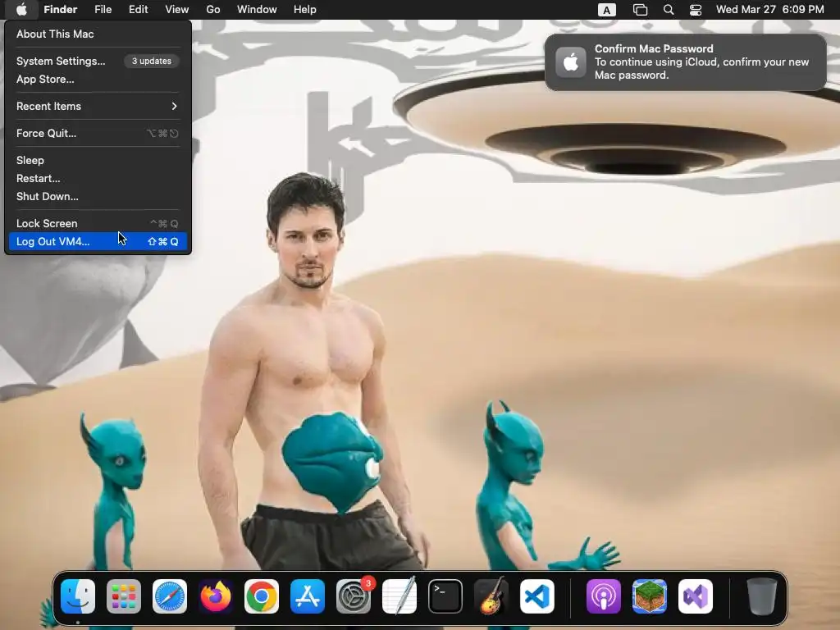The image size is (840, 630).
Task: Open Control Center in menu bar
Action: pos(696,10)
